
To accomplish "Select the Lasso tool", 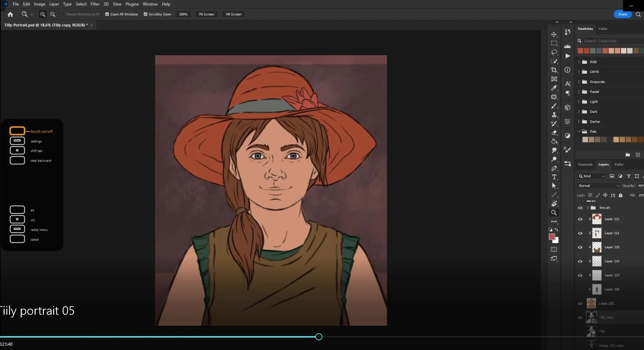I will (x=554, y=52).
